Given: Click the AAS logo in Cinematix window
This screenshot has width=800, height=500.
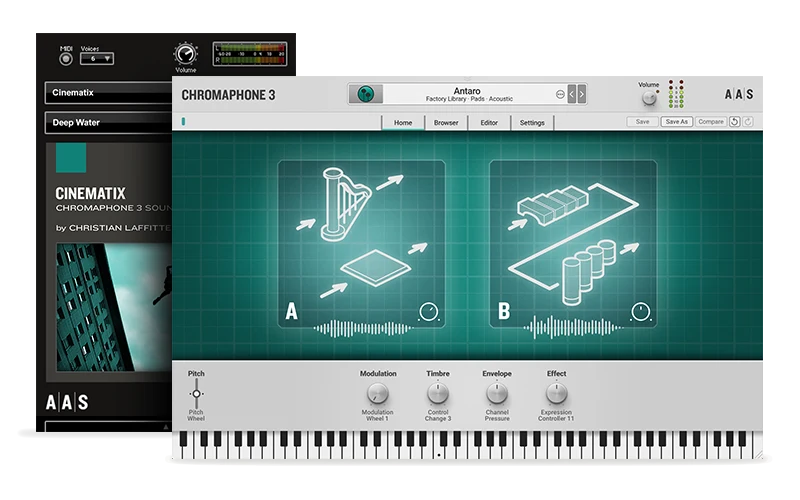Looking at the screenshot, I should 67,403.
